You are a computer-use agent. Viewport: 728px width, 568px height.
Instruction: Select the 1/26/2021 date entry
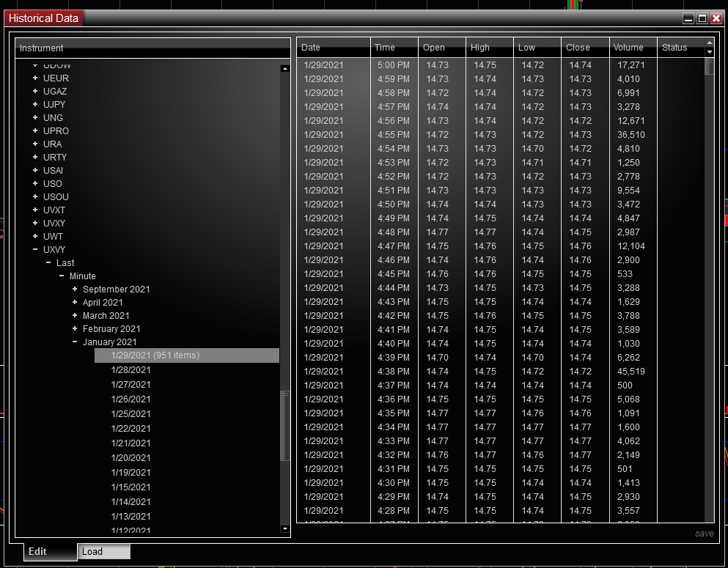(131, 399)
